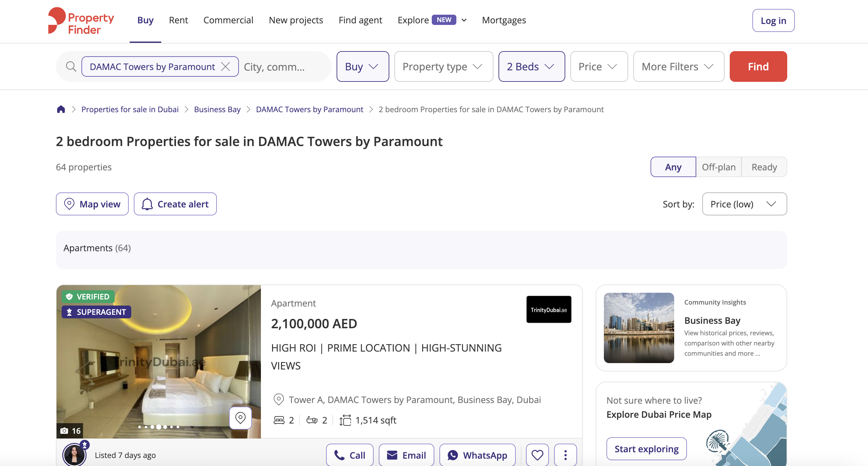The height and width of the screenshot is (466, 868).
Task: Click the agent avatar photo
Action: [x=74, y=454]
